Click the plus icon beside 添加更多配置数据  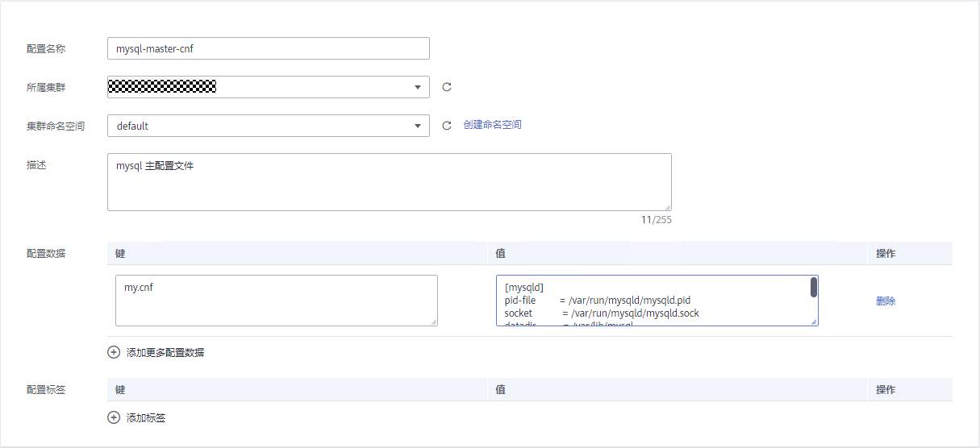(x=114, y=352)
